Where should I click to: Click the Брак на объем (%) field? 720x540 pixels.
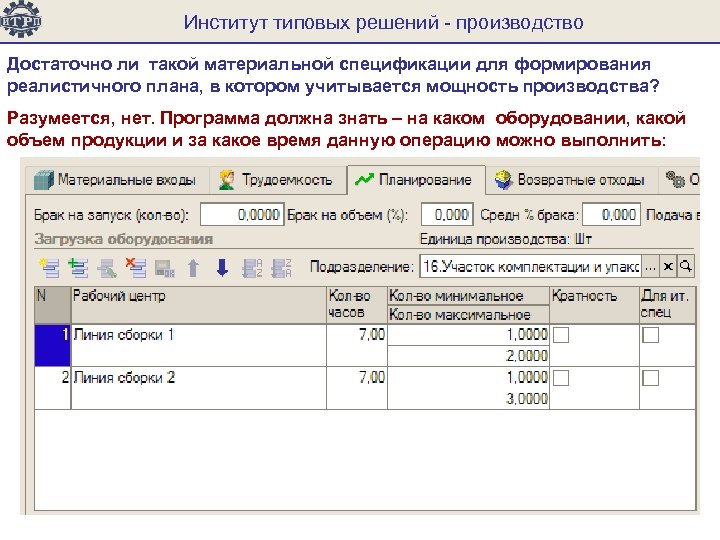(x=447, y=215)
